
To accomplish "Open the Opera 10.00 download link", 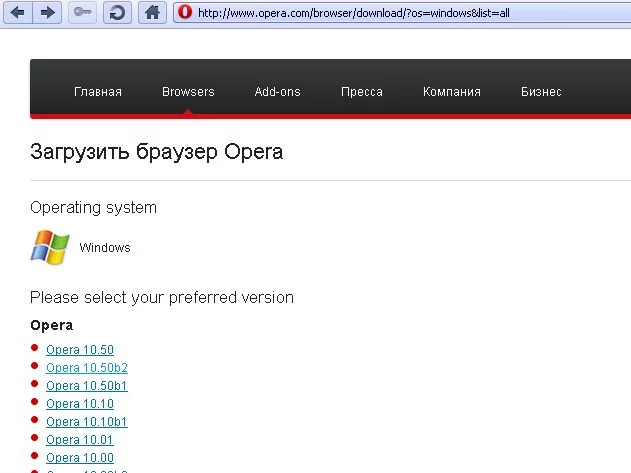I will click(80, 458).
